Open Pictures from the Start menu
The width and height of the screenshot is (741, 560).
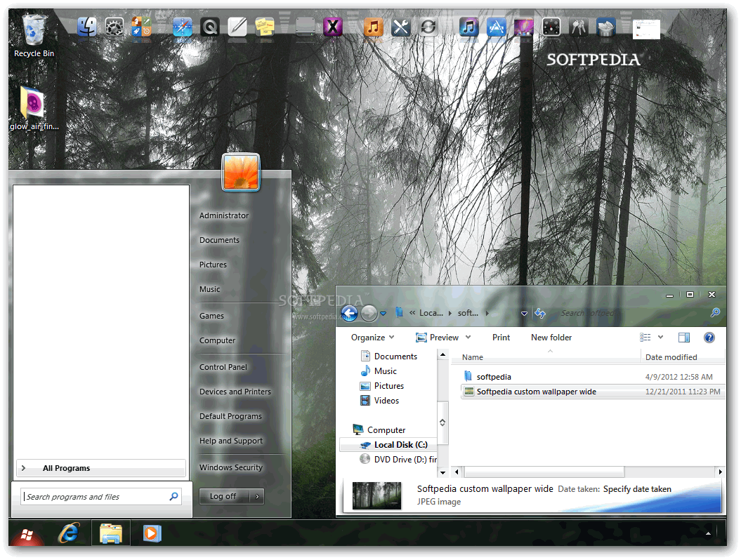click(x=213, y=265)
